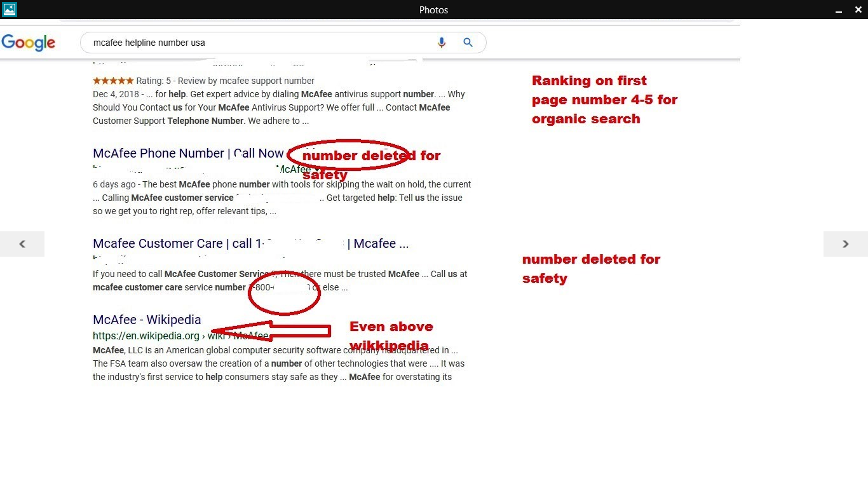Click 'Customer Support Telephone Number. We adhere to' line
This screenshot has height=488, width=868.
pyautogui.click(x=201, y=121)
